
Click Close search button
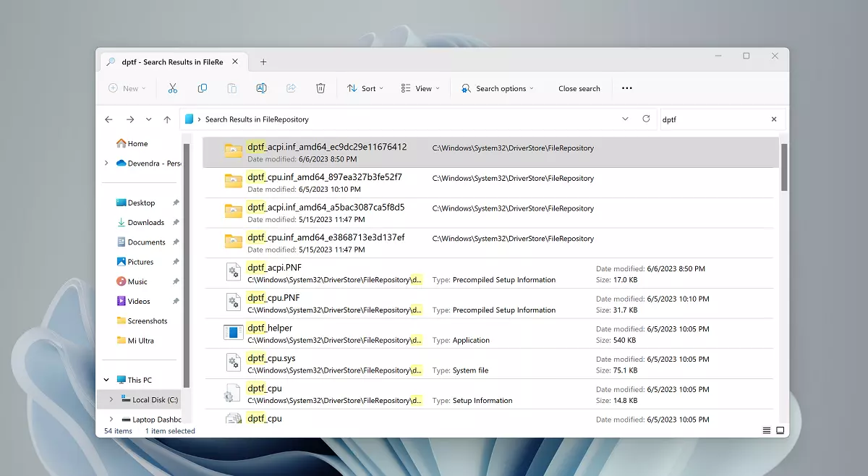pos(579,88)
